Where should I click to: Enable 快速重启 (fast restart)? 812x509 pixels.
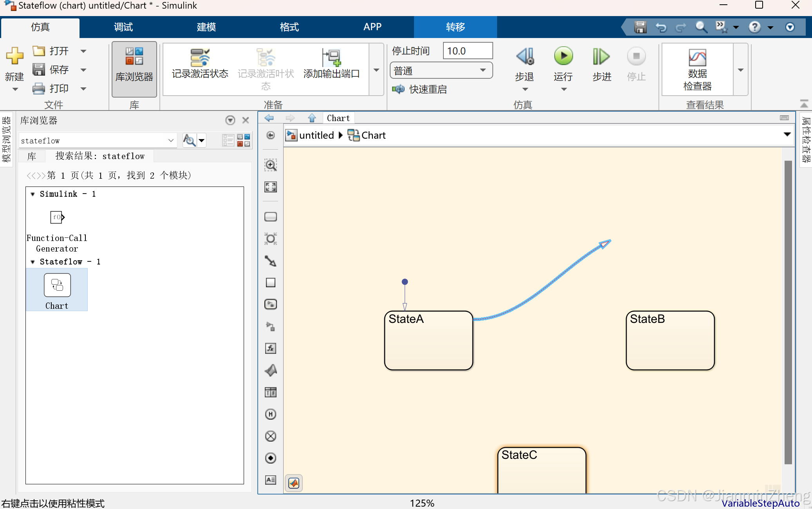[x=427, y=89]
